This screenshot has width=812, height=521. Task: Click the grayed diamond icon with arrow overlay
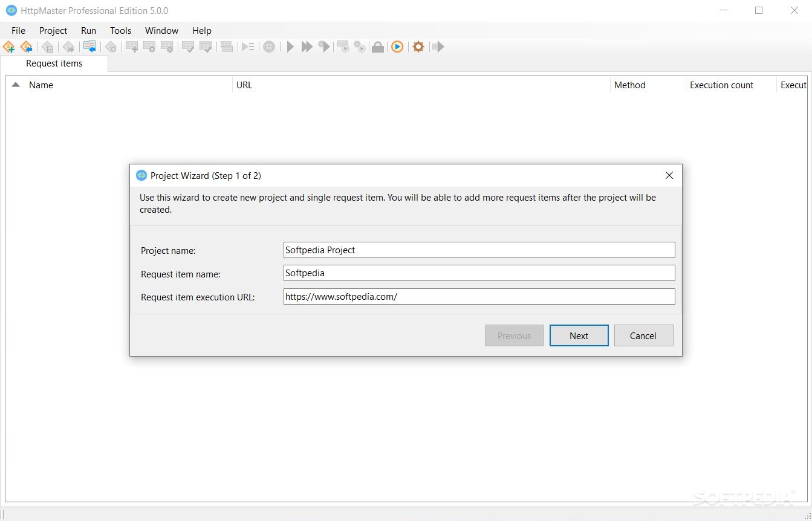click(68, 47)
